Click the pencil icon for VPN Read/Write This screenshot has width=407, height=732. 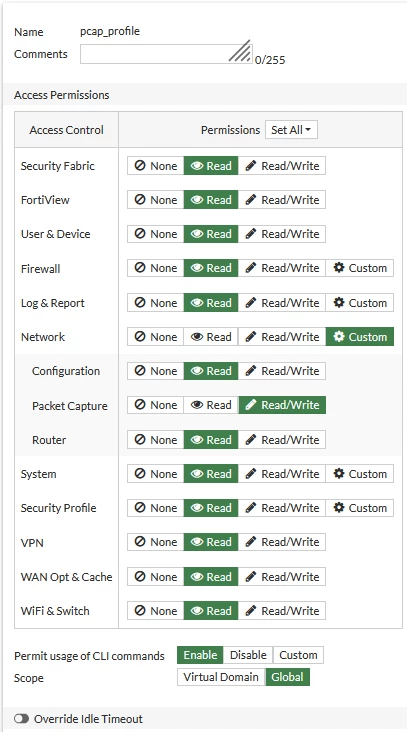click(251, 542)
